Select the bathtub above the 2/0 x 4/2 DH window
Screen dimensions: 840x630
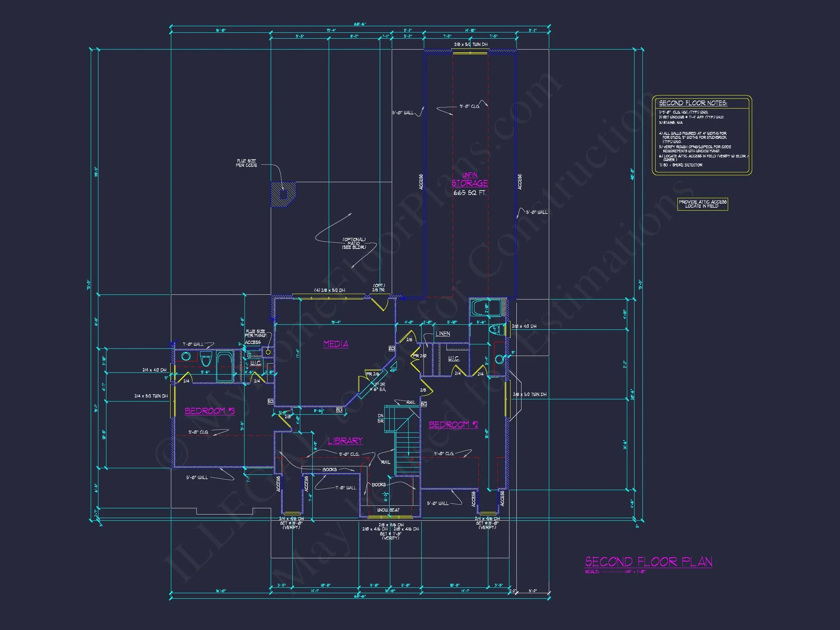click(485, 308)
